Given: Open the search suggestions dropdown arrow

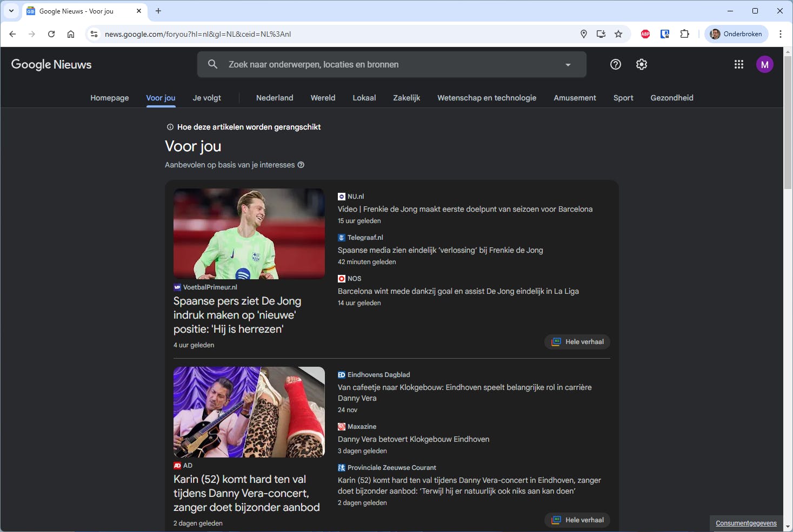Looking at the screenshot, I should pyautogui.click(x=568, y=64).
